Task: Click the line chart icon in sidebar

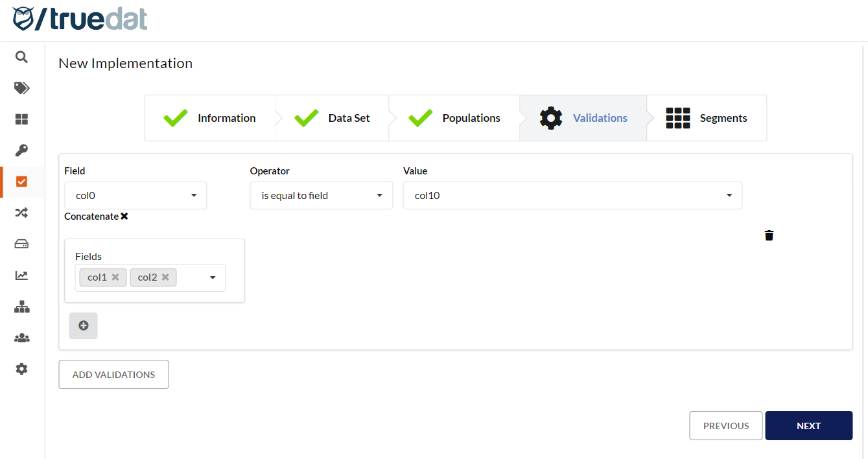Action: [21, 276]
